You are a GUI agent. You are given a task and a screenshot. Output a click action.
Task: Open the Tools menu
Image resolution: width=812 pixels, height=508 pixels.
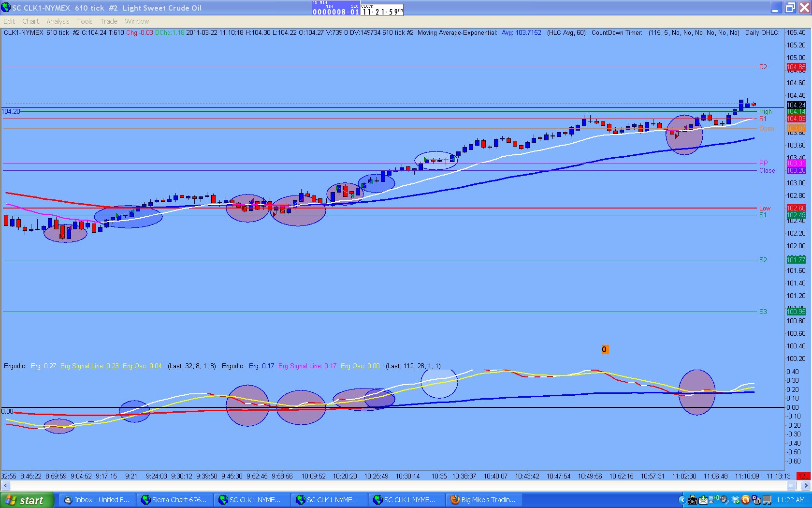(x=85, y=21)
